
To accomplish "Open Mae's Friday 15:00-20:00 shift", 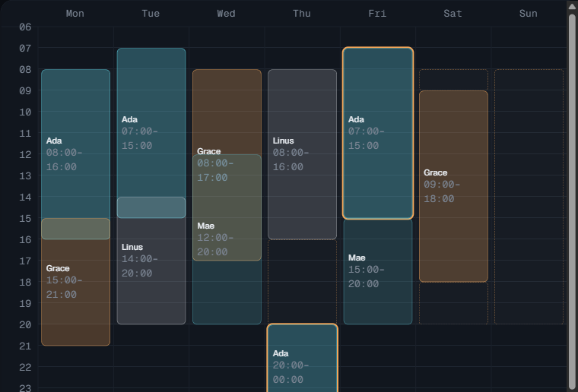I will pyautogui.click(x=378, y=272).
